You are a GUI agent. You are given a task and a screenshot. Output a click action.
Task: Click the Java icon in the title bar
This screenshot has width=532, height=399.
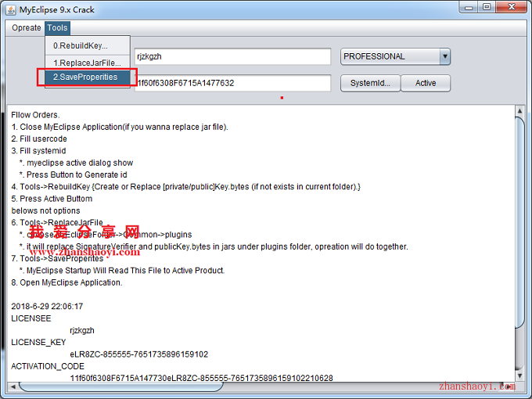click(10, 10)
